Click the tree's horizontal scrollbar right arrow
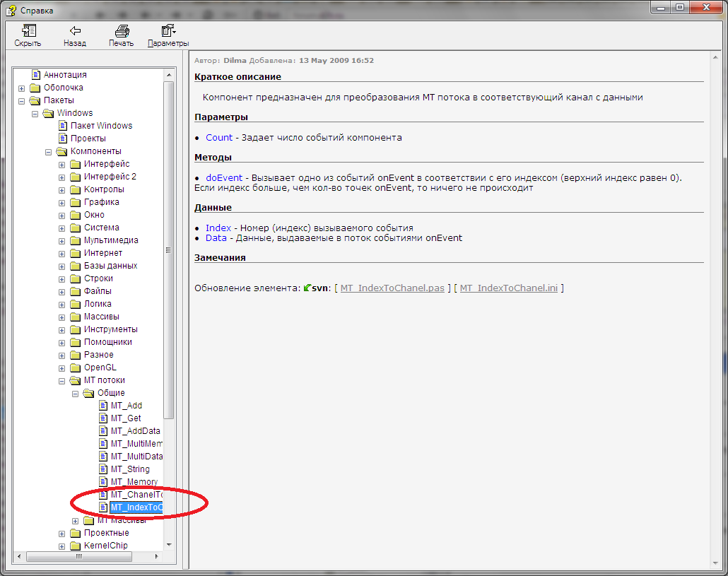 (158, 557)
